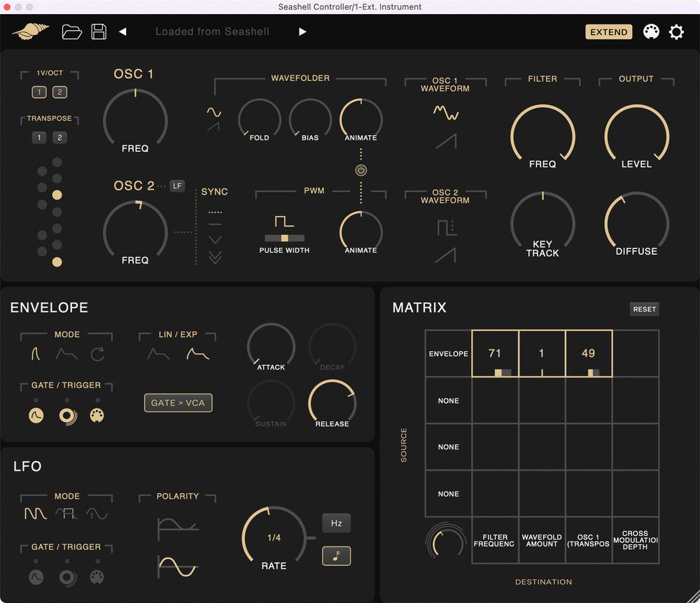Click the pulse width slider
The image size is (700, 603).
click(x=284, y=239)
